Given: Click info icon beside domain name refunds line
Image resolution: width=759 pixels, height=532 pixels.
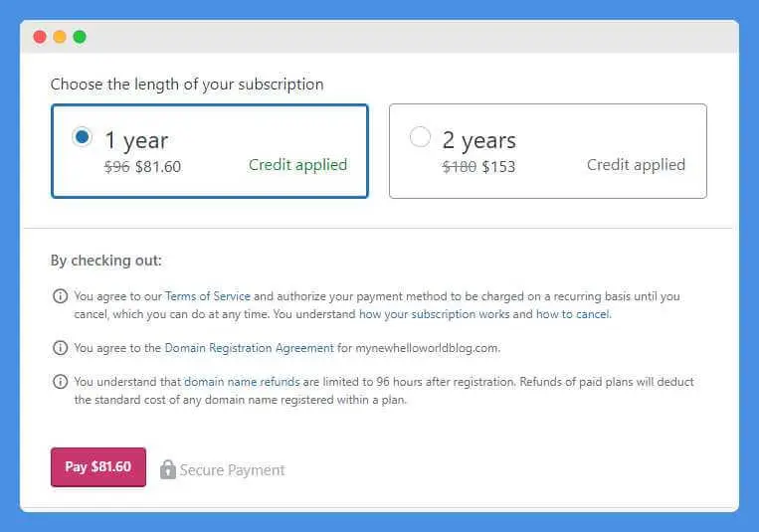Looking at the screenshot, I should pos(61,382).
